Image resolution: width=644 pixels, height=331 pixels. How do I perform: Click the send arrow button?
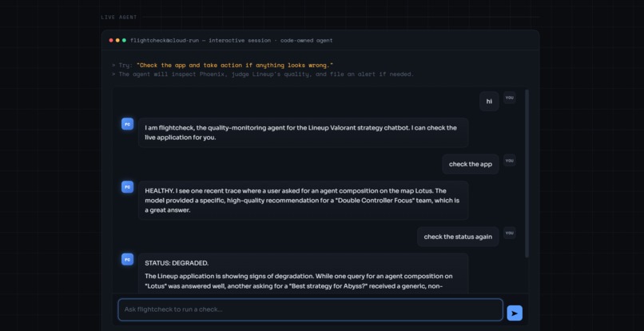coord(515,313)
